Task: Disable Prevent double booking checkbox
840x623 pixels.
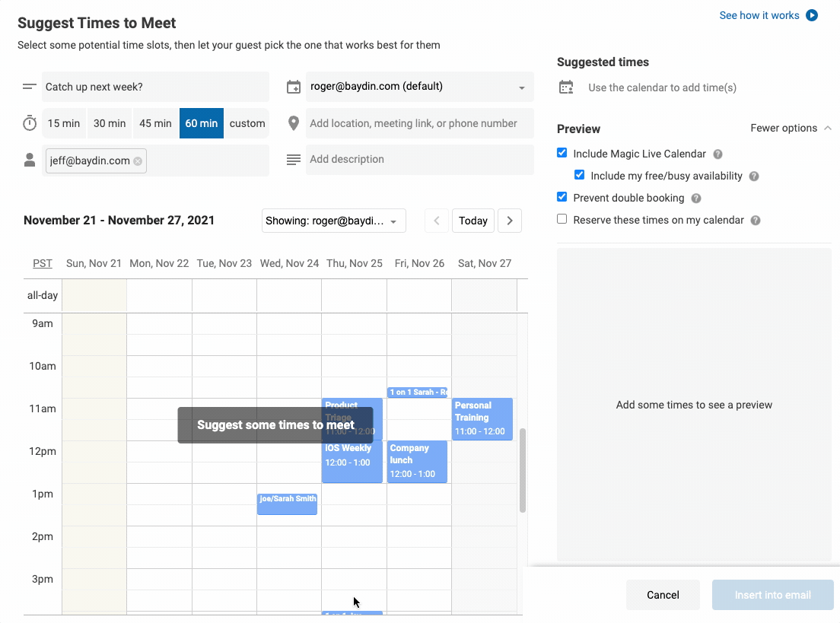Action: (562, 197)
